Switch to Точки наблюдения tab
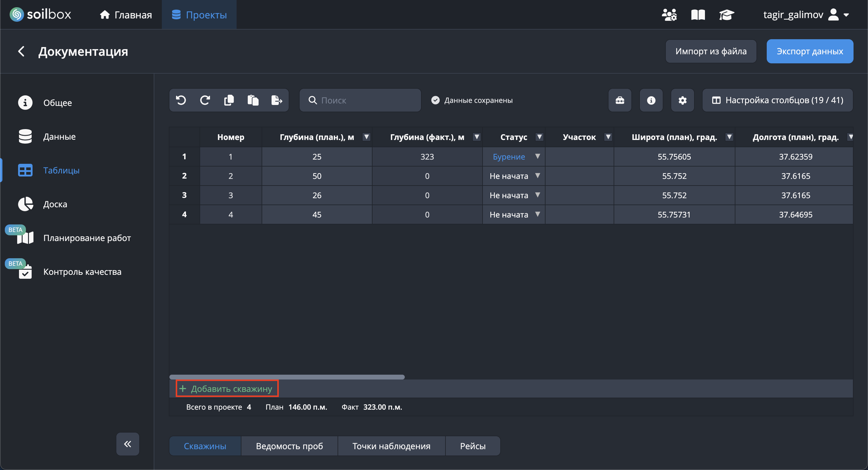This screenshot has width=868, height=470. click(391, 446)
